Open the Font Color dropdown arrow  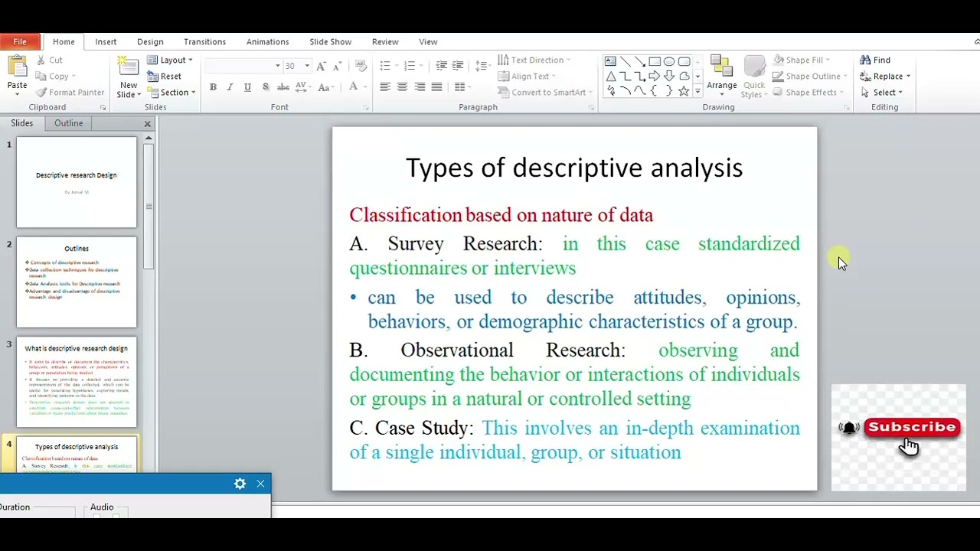tap(364, 87)
